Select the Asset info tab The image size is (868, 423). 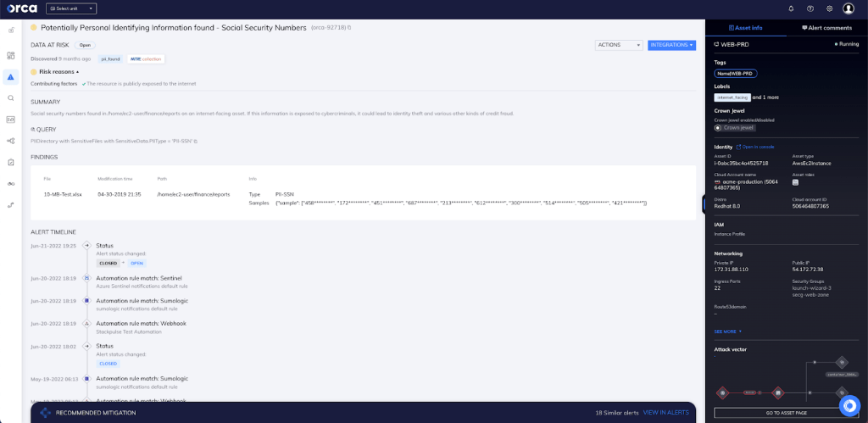[745, 28]
